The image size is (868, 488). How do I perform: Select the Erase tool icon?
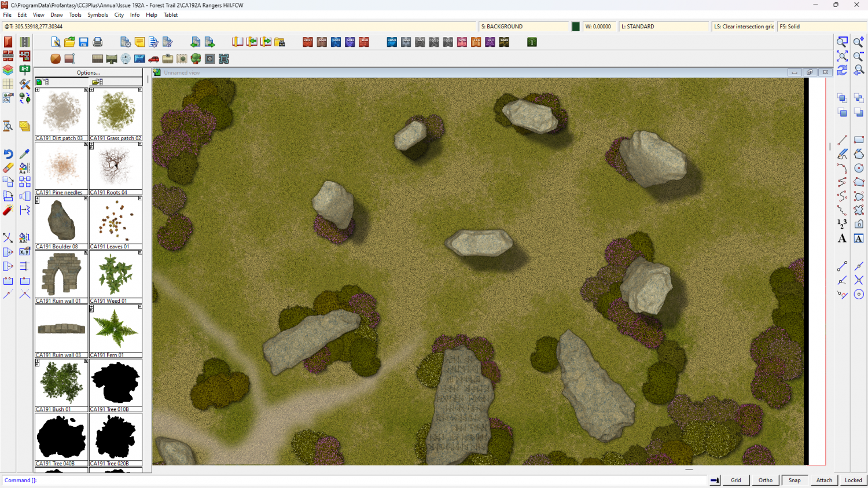[x=8, y=168]
